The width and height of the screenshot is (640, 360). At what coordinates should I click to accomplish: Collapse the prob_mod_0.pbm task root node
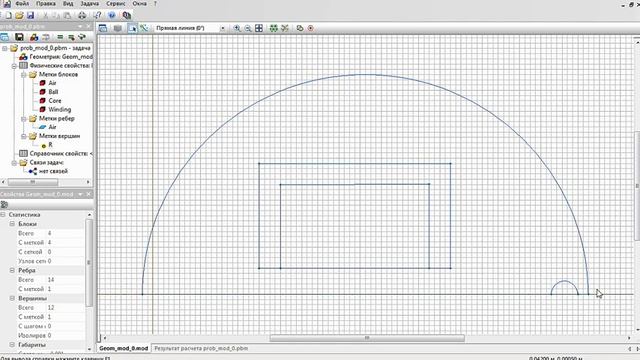[4, 48]
